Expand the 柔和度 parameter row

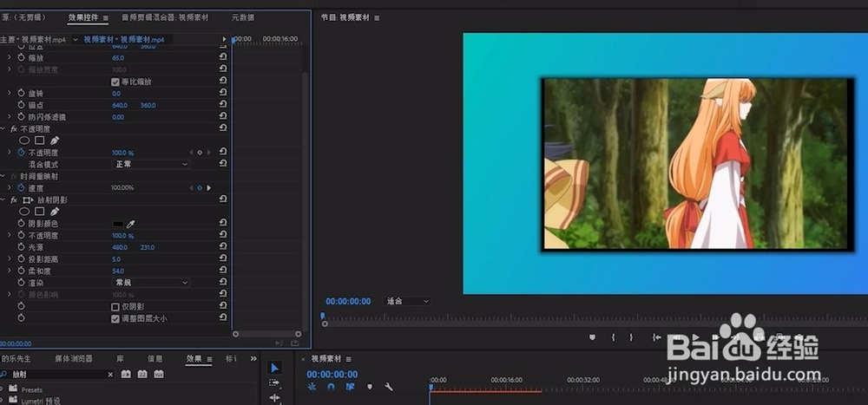pyautogui.click(x=9, y=271)
